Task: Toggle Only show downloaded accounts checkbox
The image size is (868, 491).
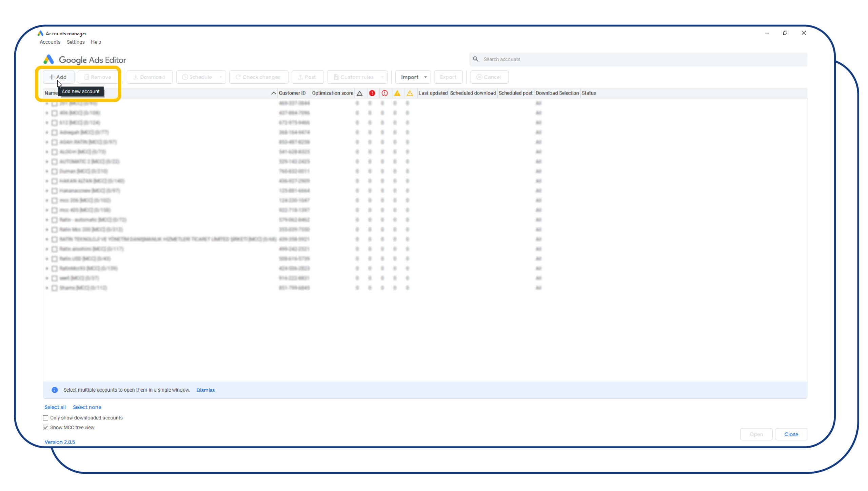Action: click(x=46, y=418)
